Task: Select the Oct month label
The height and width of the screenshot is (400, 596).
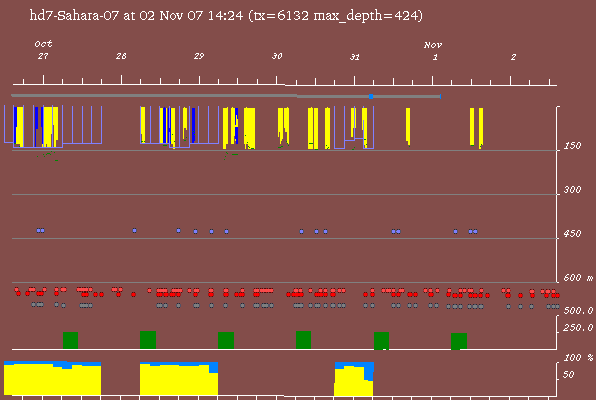Action: pos(43,44)
